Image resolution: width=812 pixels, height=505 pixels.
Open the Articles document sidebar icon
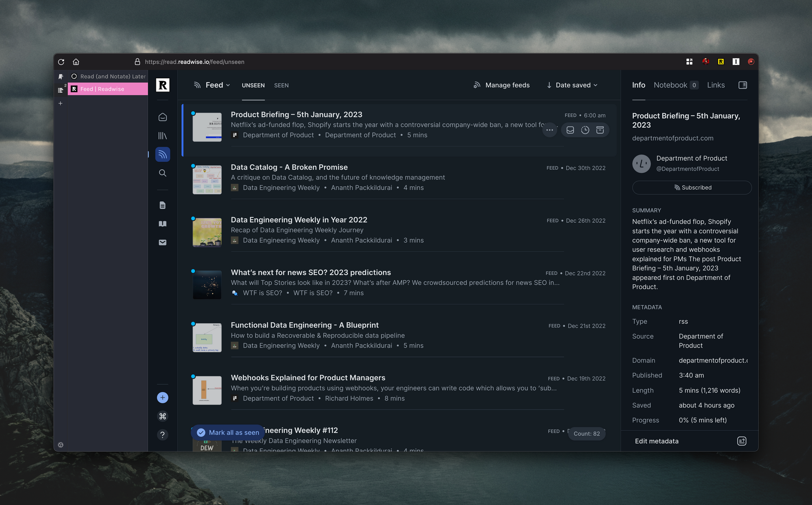coord(162,205)
